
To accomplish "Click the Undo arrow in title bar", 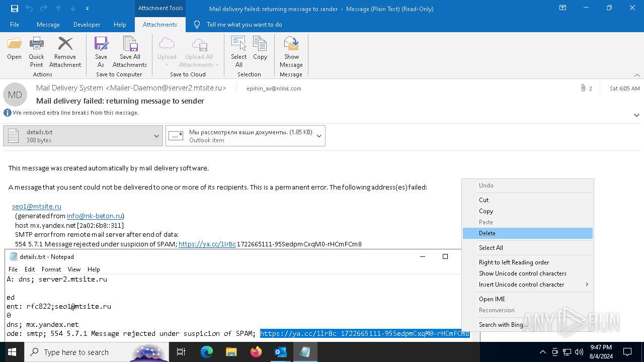I will pyautogui.click(x=29, y=9).
